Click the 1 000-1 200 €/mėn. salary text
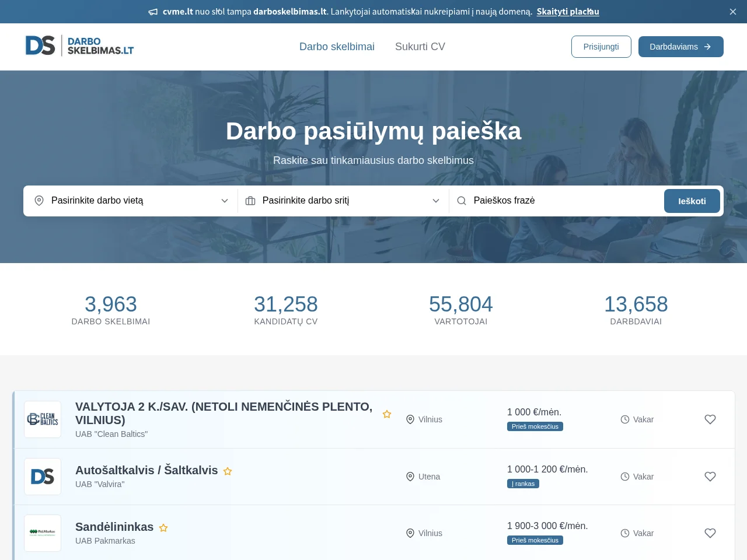This screenshot has width=747, height=560. click(x=547, y=469)
